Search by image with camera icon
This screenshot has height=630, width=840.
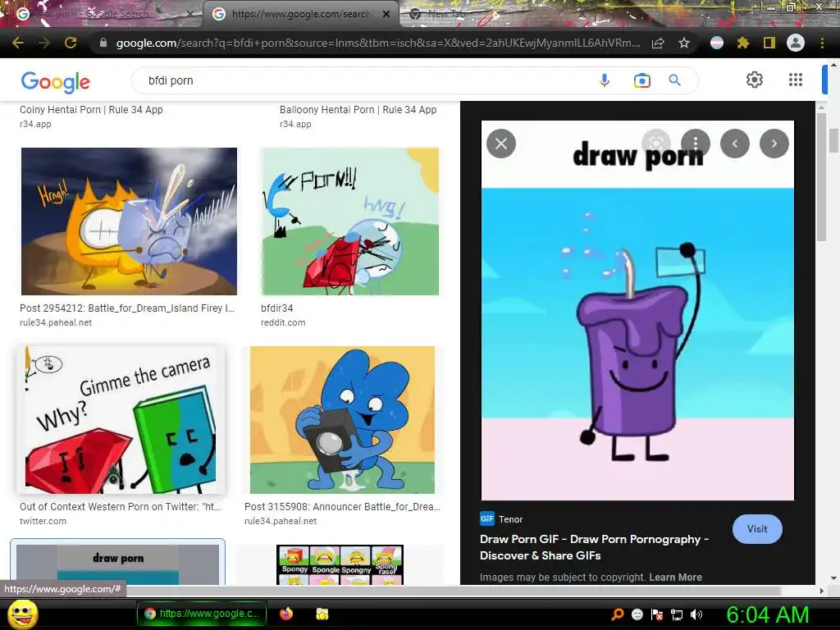click(641, 80)
